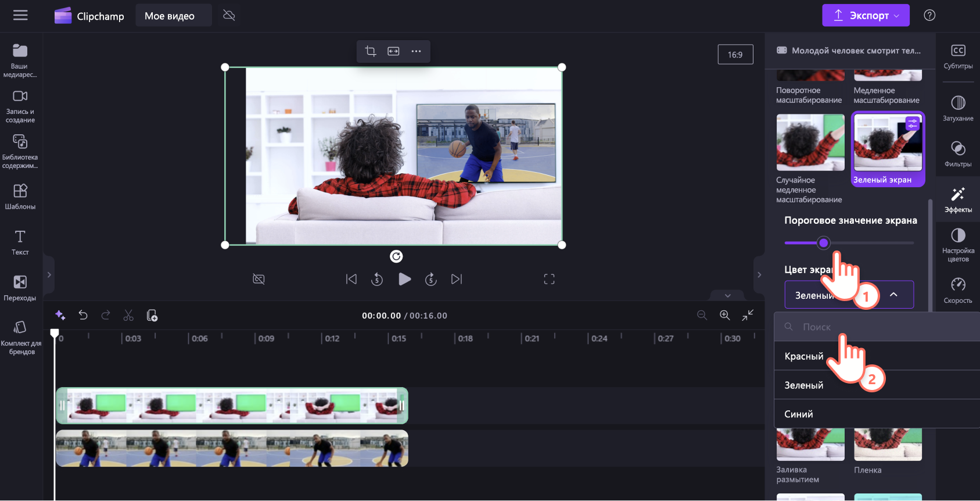Select the green screen clip on timeline
Screen dimensions: 980x501
click(x=232, y=406)
